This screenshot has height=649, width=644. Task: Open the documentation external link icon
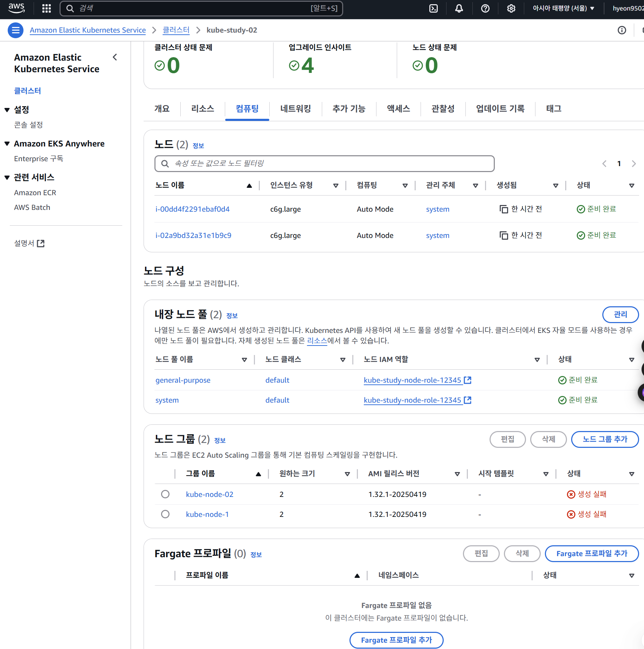41,243
